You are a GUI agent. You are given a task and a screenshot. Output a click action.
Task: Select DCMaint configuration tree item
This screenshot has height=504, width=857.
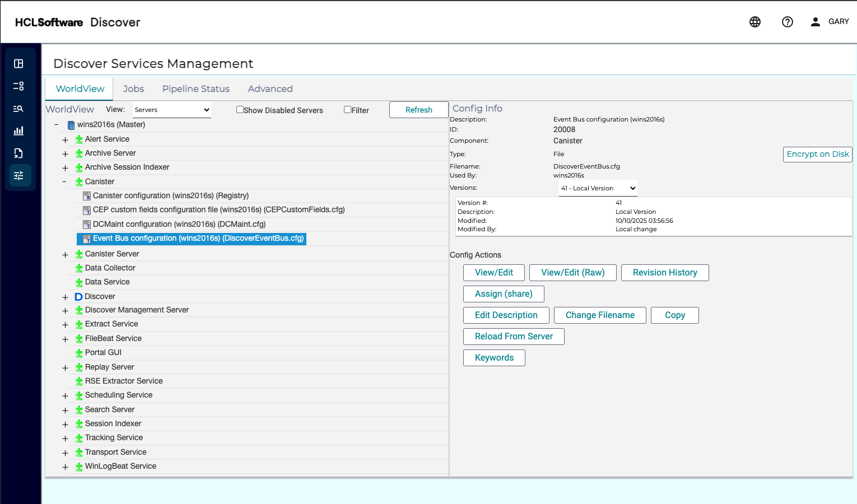tap(179, 224)
